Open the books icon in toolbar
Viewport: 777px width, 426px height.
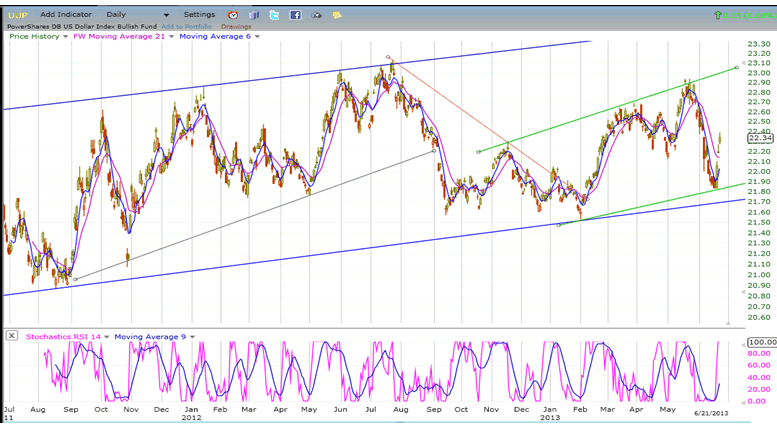[x=254, y=15]
